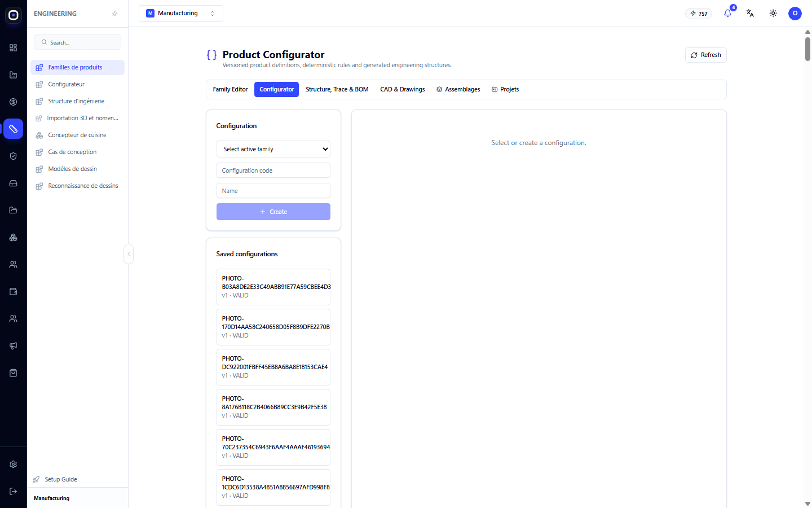
Task: Open Configurateur in sidebar
Action: pos(78,84)
